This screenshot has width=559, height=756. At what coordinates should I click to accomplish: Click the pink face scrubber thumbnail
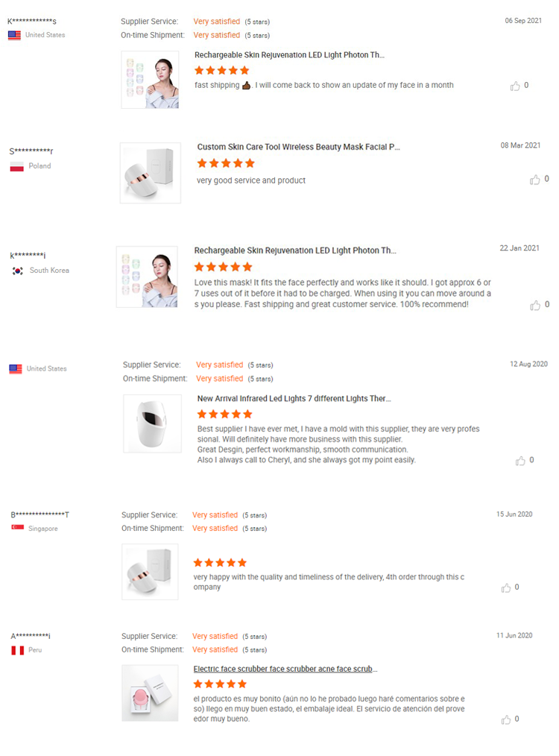pos(150,693)
